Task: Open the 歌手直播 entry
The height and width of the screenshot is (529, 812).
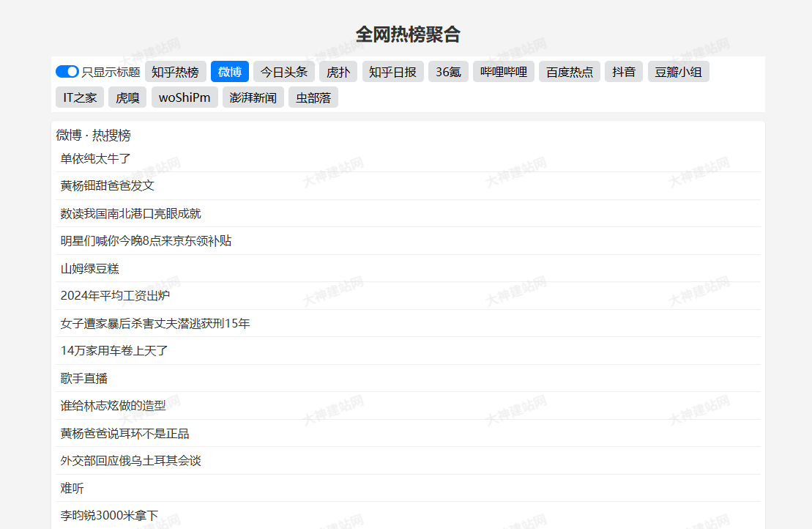Action: pyautogui.click(x=84, y=378)
